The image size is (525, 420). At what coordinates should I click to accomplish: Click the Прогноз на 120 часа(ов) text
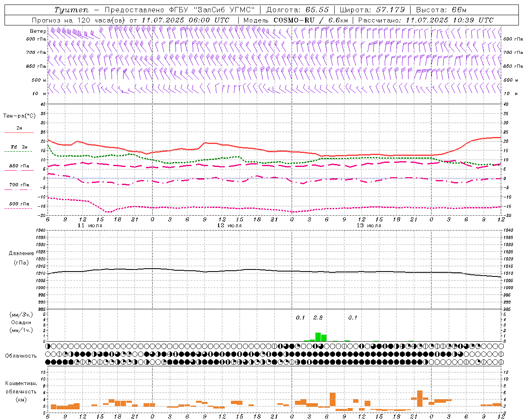coord(79,20)
